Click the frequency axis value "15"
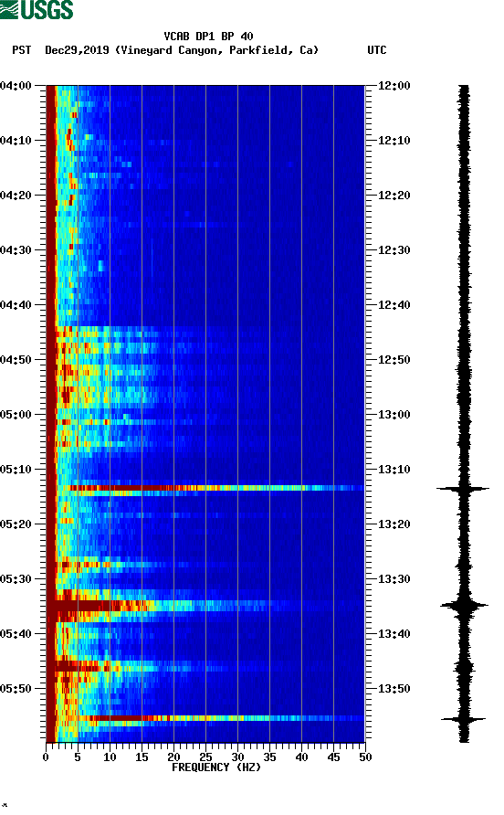Screen dimensions: 504x815 pyautogui.click(x=142, y=757)
